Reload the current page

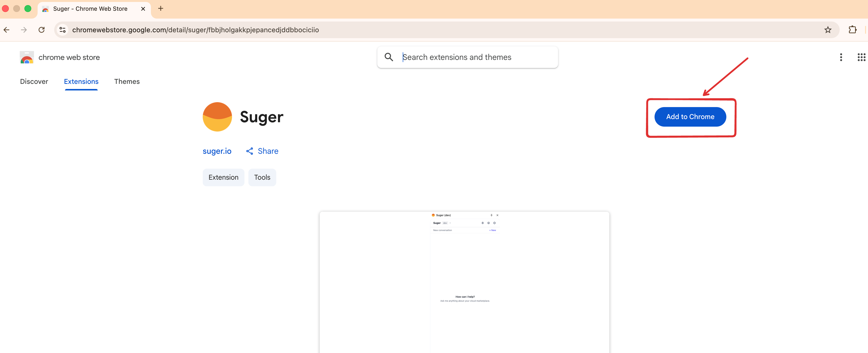(x=42, y=30)
